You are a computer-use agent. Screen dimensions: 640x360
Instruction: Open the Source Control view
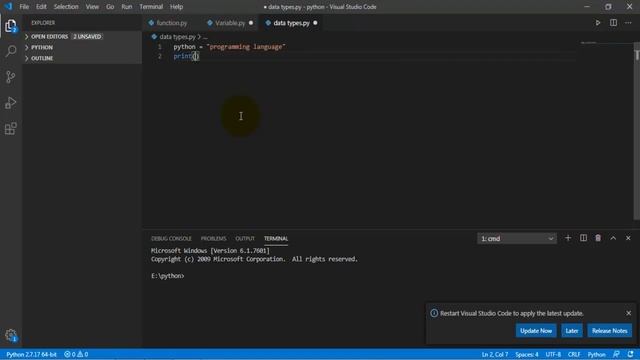point(11,77)
